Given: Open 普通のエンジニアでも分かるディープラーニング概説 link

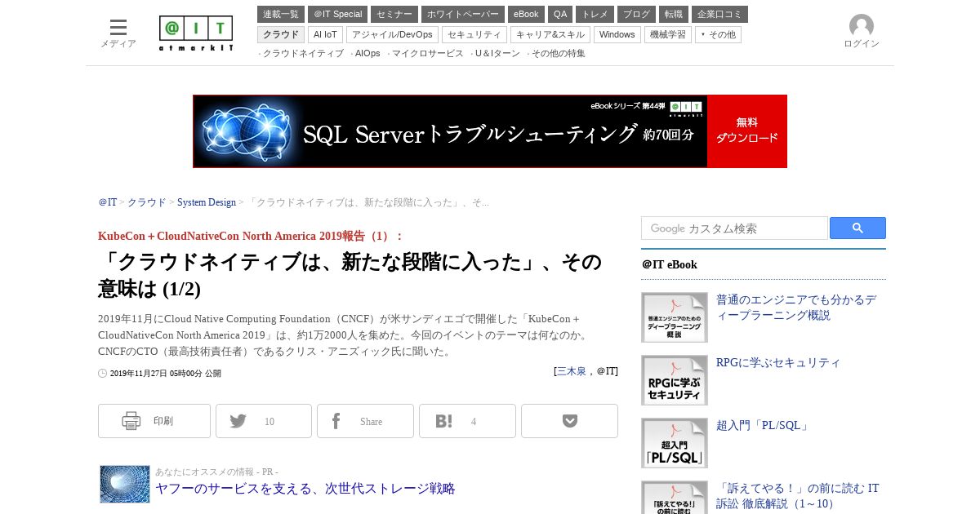Looking at the screenshot, I should tap(796, 308).
